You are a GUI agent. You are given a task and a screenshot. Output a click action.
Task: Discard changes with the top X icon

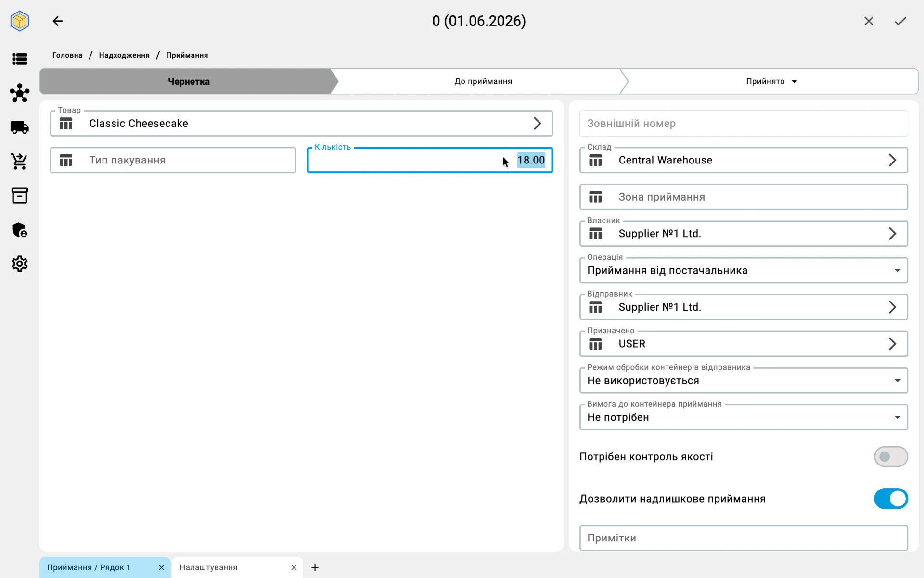[869, 21]
